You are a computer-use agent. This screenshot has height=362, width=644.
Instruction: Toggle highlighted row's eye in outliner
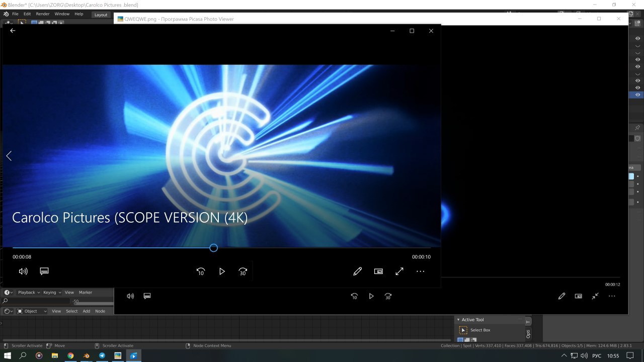(x=637, y=95)
